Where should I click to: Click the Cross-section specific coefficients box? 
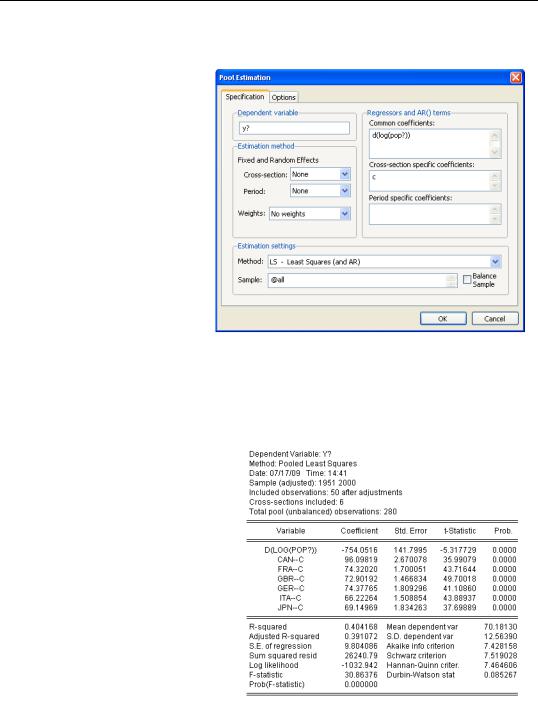click(435, 181)
